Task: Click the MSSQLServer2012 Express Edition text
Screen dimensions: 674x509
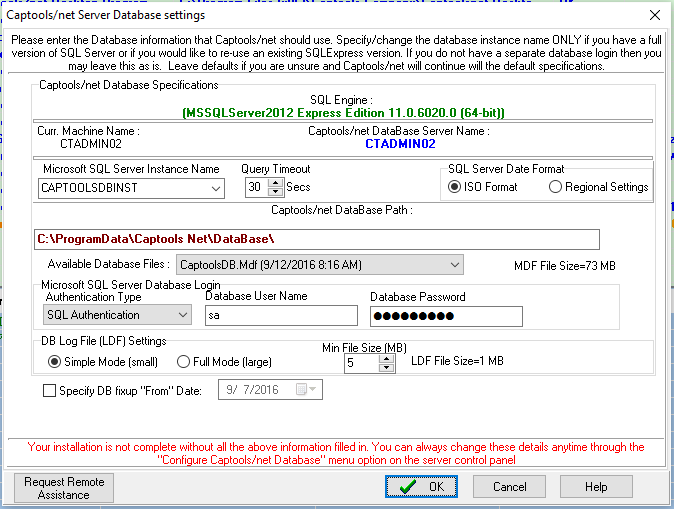Action: pyautogui.click(x=343, y=113)
